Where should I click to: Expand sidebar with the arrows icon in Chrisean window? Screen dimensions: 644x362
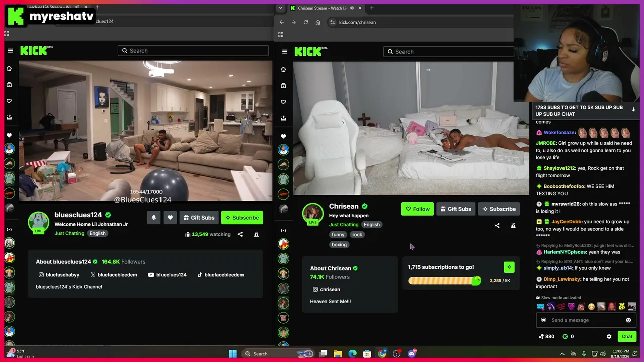(x=283, y=231)
